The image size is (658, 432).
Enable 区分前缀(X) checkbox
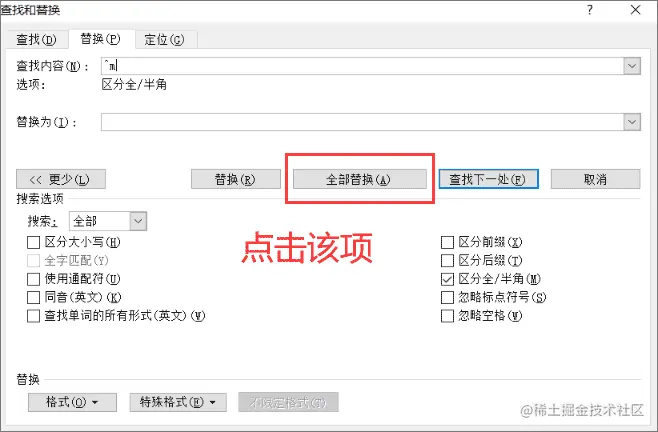(447, 242)
